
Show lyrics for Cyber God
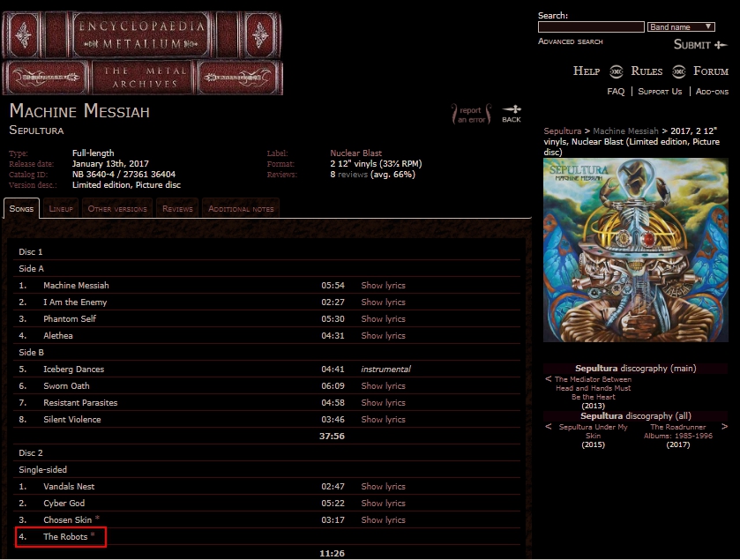coord(383,503)
